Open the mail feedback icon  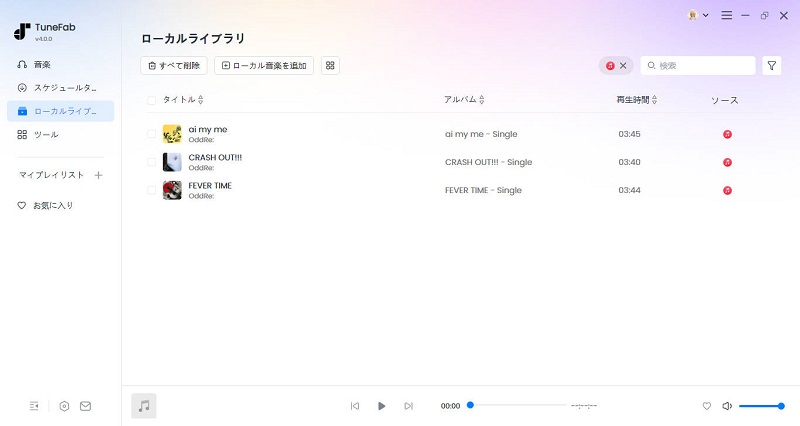[86, 406]
